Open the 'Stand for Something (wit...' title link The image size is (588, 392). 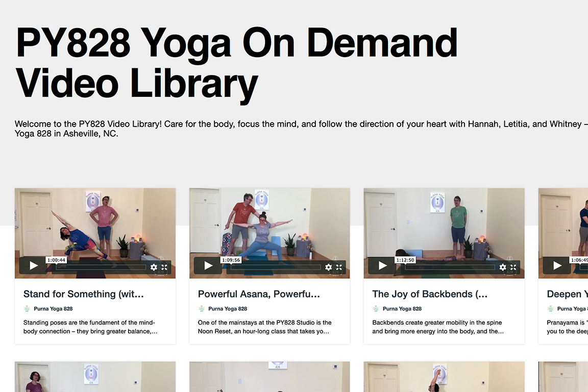(x=83, y=293)
